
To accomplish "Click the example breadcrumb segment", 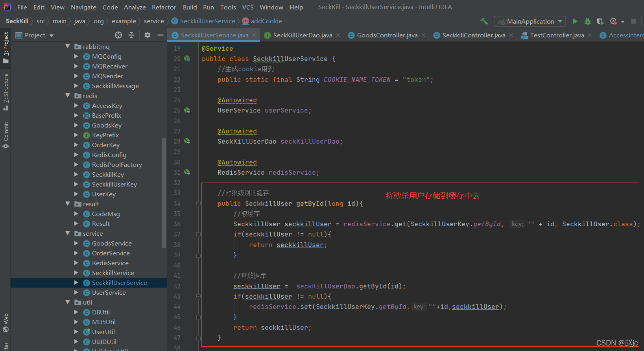I will pyautogui.click(x=124, y=21).
